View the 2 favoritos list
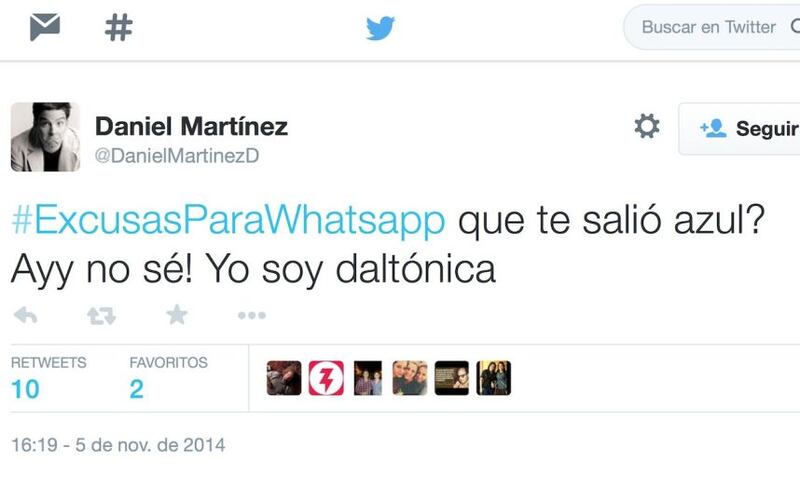Viewport: 800px width, 503px height. click(168, 379)
